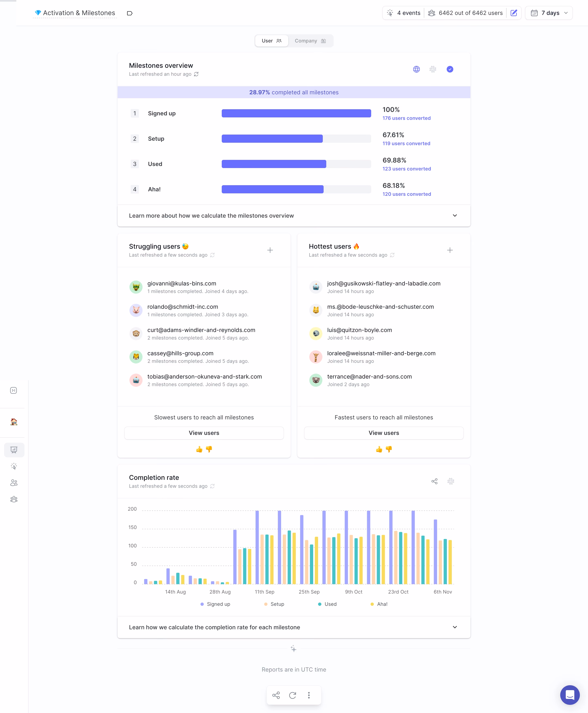Click the globe icon in Milestones overview
This screenshot has width=588, height=713.
click(x=416, y=69)
